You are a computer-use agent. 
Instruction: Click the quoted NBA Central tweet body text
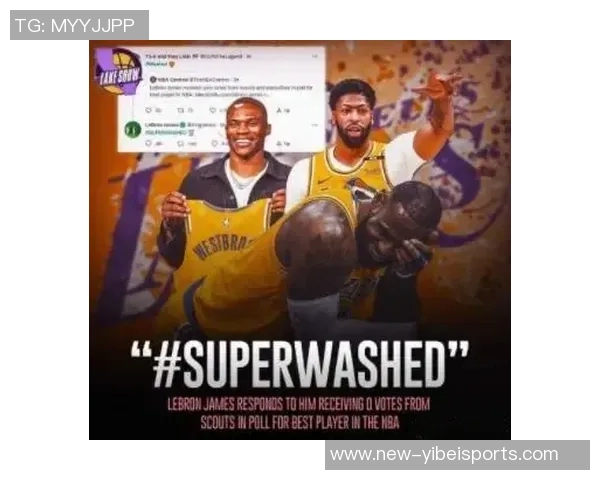click(x=231, y=90)
